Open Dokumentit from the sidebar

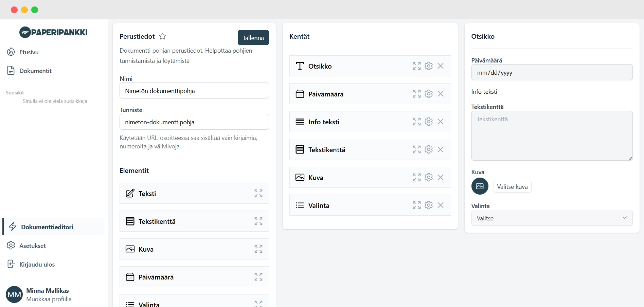[x=35, y=71]
